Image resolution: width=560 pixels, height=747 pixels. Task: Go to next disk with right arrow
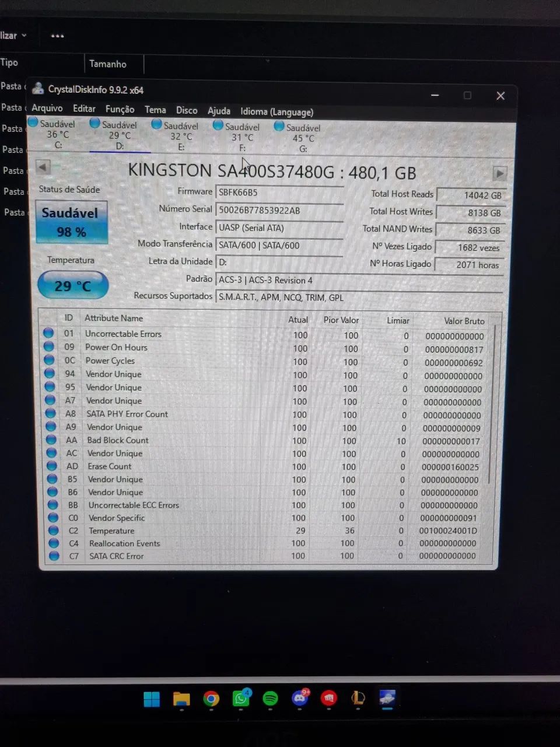coord(499,173)
